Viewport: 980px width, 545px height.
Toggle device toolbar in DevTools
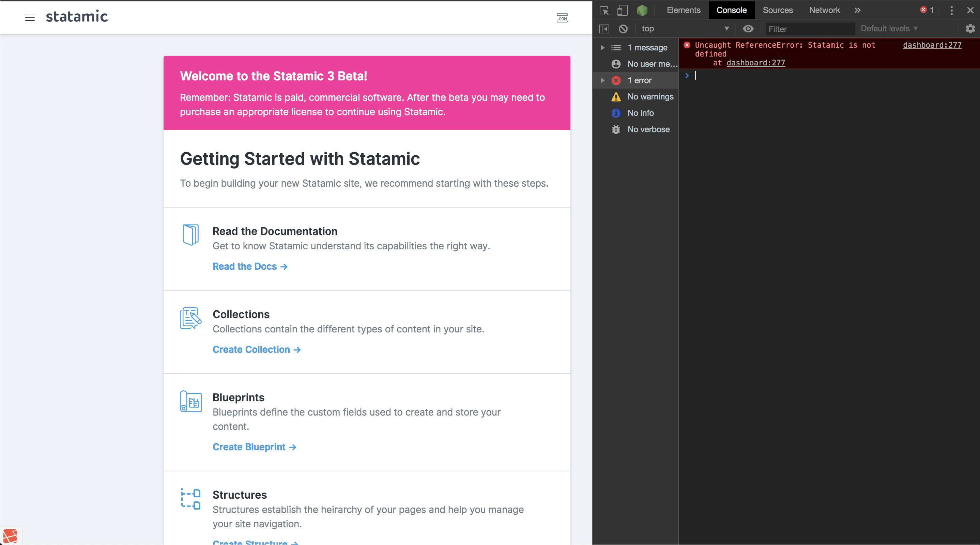point(623,10)
